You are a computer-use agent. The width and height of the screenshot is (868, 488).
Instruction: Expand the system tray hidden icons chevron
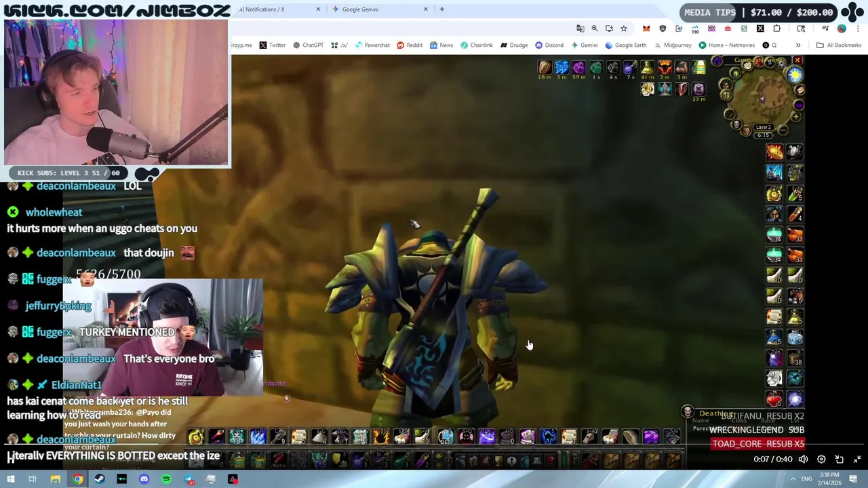click(793, 479)
